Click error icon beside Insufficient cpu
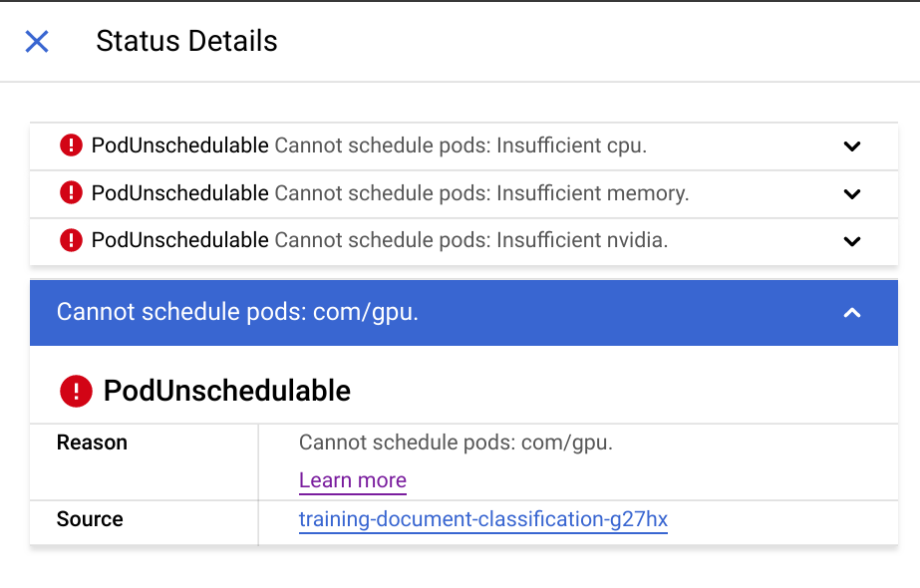This screenshot has height=588, width=920. (71, 146)
